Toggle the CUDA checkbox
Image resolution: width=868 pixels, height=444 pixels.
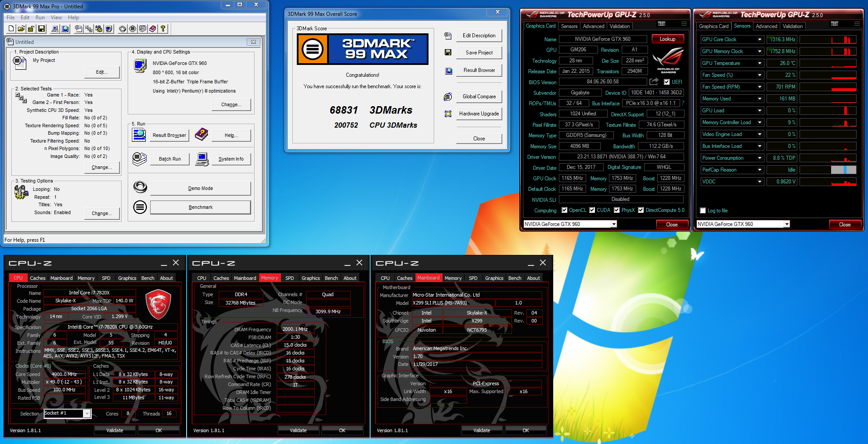point(592,210)
